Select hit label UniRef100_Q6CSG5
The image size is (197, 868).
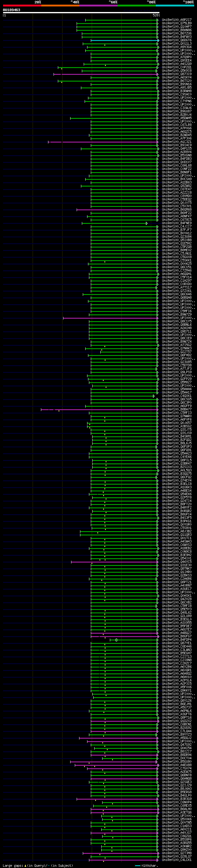coord(177,399)
